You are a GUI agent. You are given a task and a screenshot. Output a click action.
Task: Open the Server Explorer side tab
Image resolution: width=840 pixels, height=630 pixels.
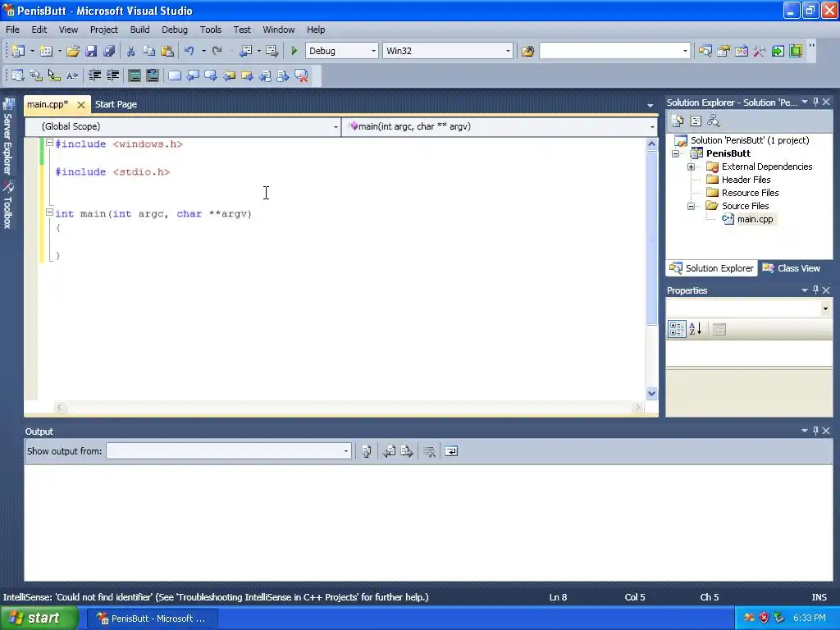(7, 137)
